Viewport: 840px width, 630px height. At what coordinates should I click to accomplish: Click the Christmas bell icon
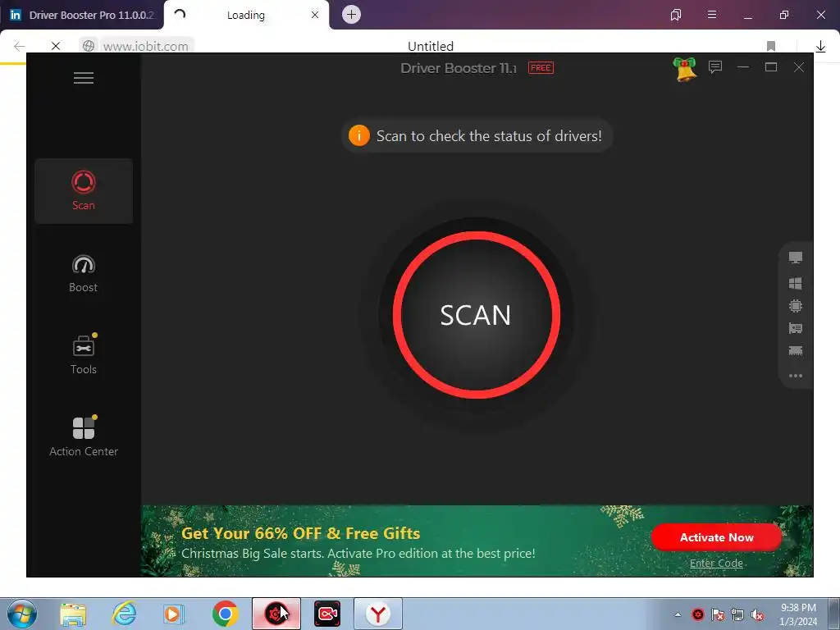click(685, 69)
